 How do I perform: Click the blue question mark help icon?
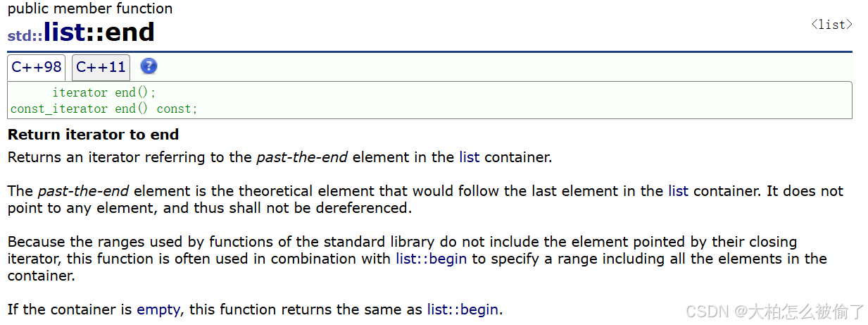[x=149, y=66]
